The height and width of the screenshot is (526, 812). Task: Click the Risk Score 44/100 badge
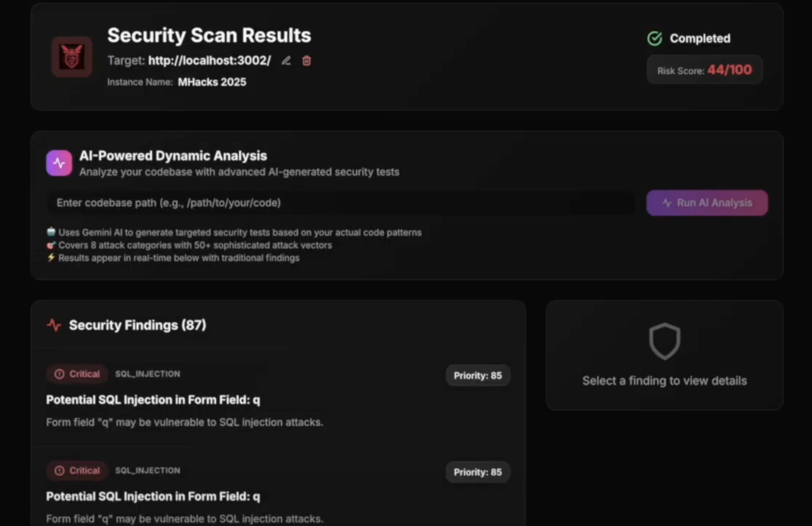(704, 70)
